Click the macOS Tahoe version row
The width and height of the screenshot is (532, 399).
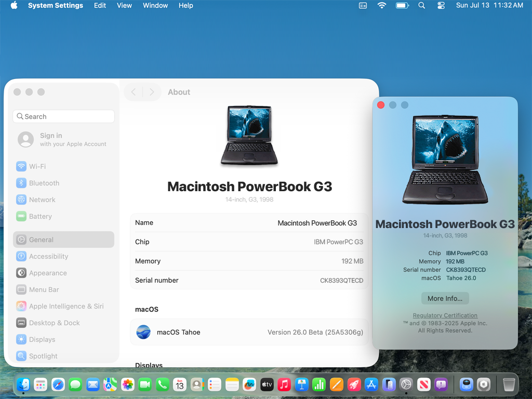(249, 332)
